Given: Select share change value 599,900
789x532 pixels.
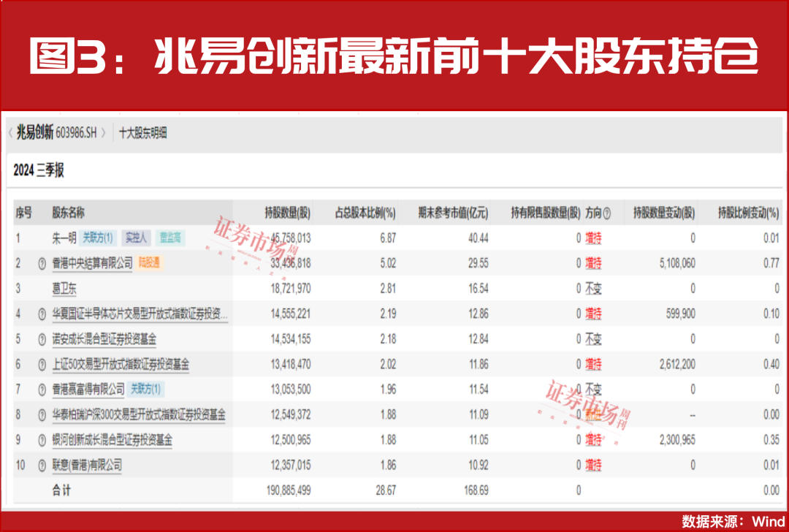Looking at the screenshot, I should pyautogui.click(x=681, y=314).
